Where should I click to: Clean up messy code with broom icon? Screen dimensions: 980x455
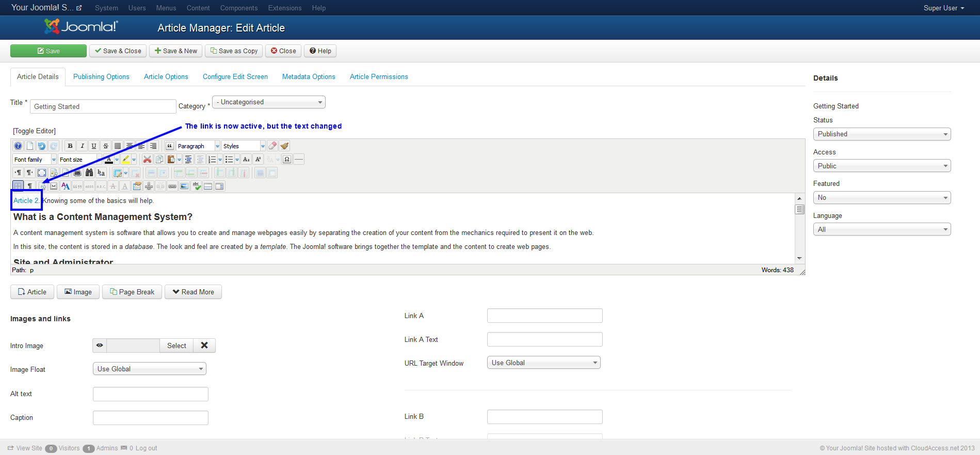tap(284, 146)
